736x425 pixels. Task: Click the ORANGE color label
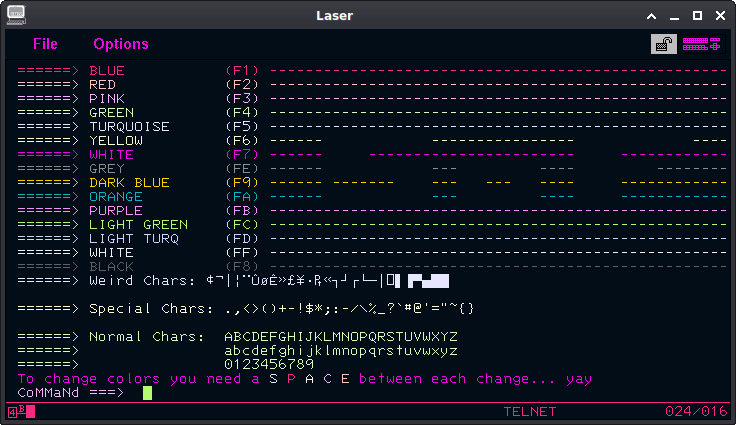pos(116,197)
